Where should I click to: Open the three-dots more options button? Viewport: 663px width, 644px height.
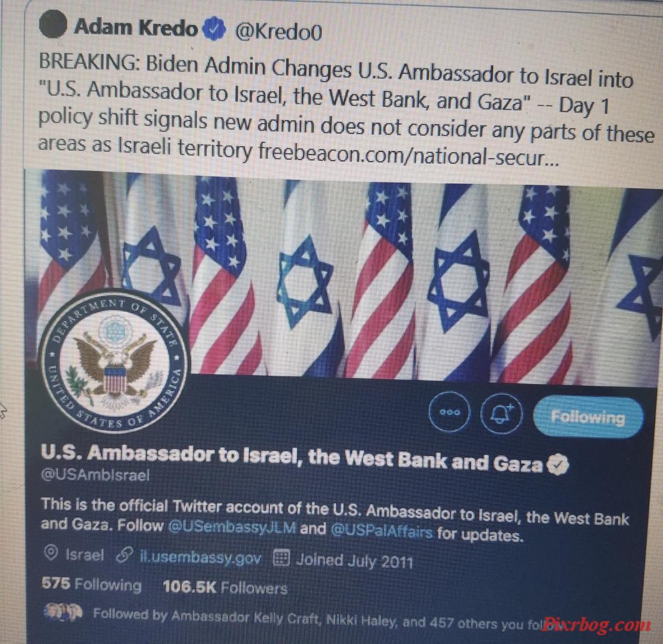tap(449, 411)
